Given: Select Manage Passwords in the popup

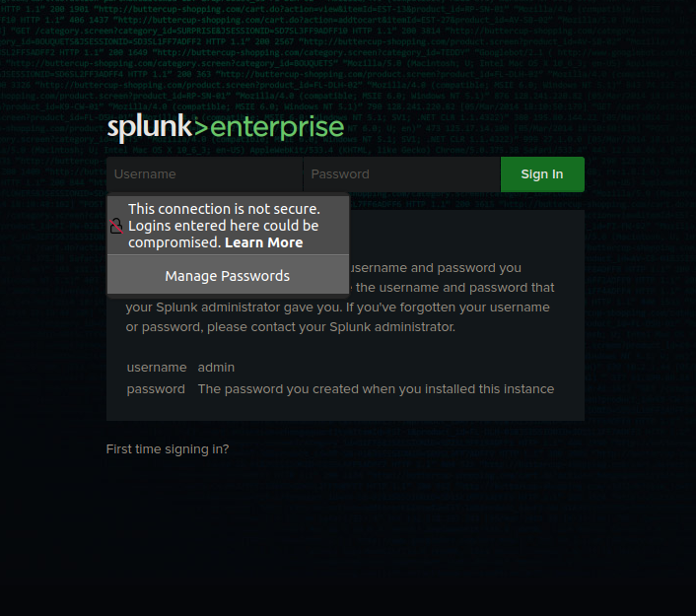Looking at the screenshot, I should coord(228,276).
